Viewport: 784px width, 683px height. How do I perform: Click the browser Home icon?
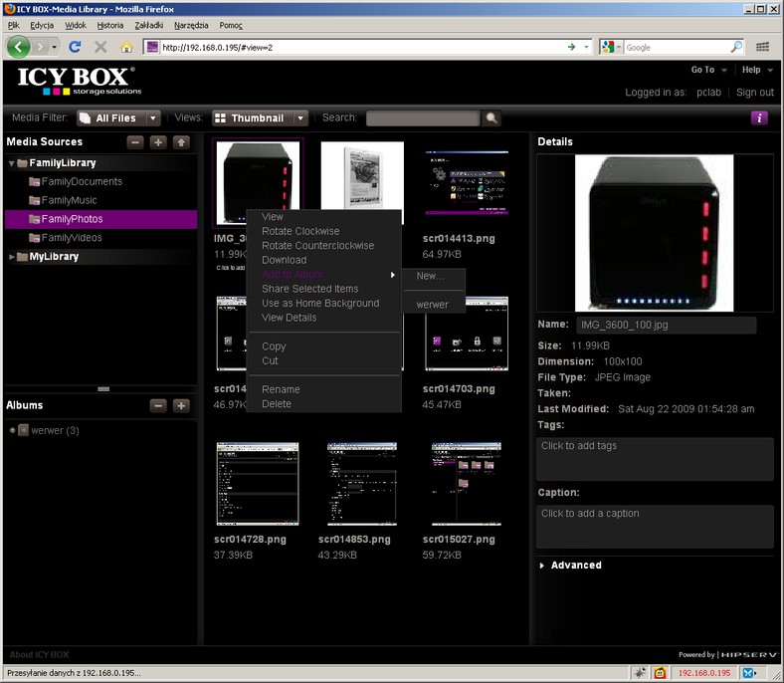coord(126,47)
